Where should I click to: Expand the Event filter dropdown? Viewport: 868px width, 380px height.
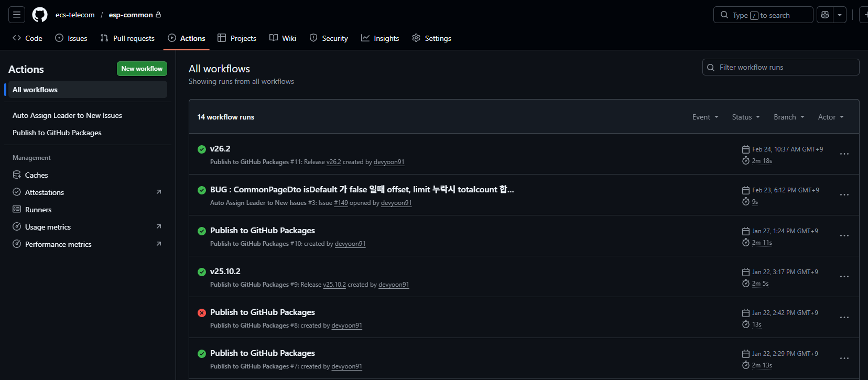tap(705, 117)
